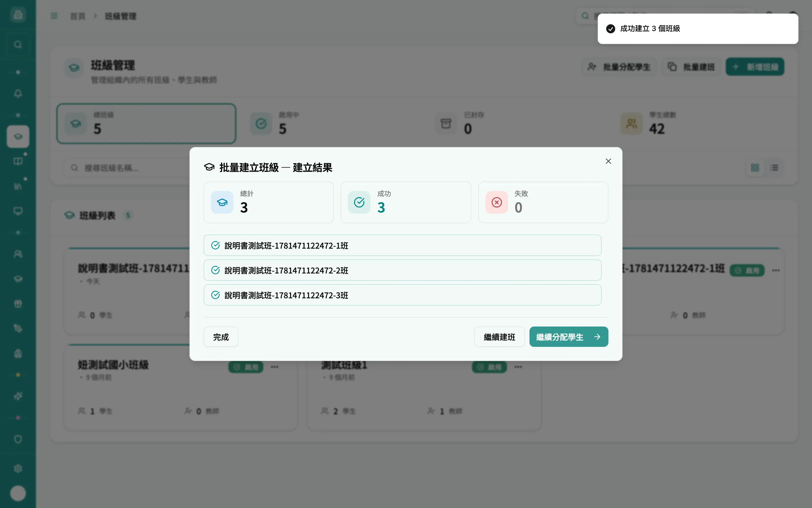Screen dimensions: 812x508
Task: Open more options for 妞測試國小班級 card
Action: pyautogui.click(x=274, y=367)
